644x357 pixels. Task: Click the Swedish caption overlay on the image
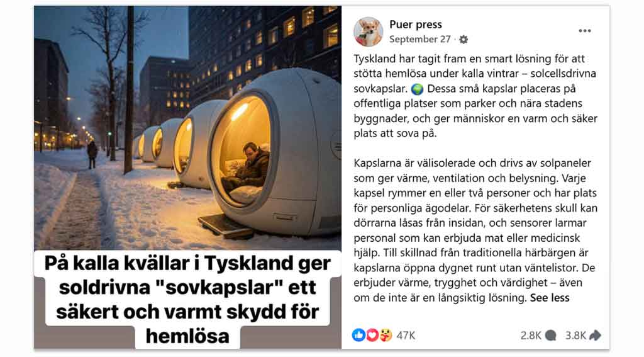(x=187, y=300)
